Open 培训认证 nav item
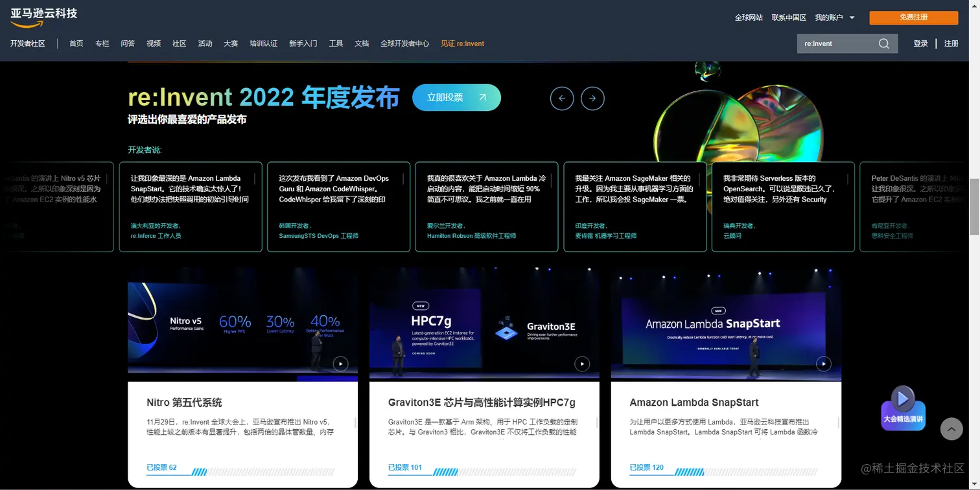 point(263,43)
